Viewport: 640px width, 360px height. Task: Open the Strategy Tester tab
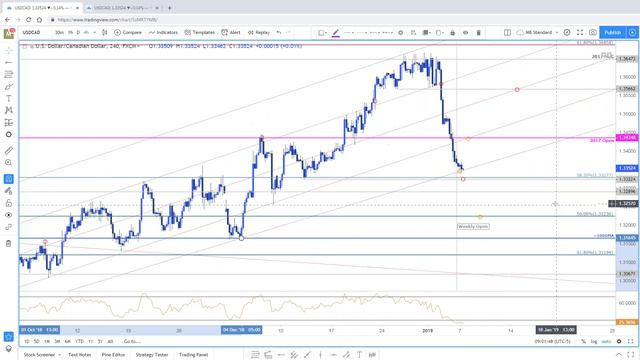point(151,355)
